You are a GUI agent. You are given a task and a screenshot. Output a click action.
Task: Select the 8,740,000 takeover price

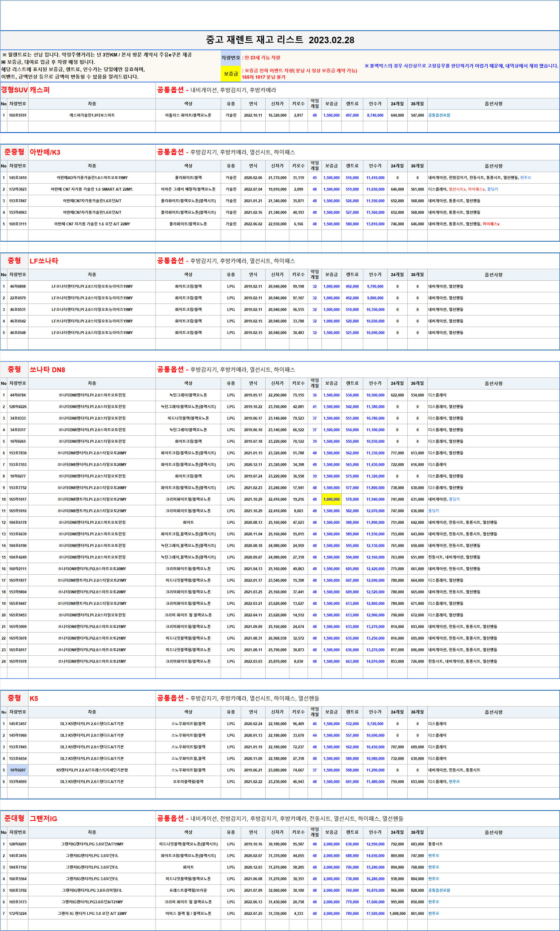tap(375, 115)
